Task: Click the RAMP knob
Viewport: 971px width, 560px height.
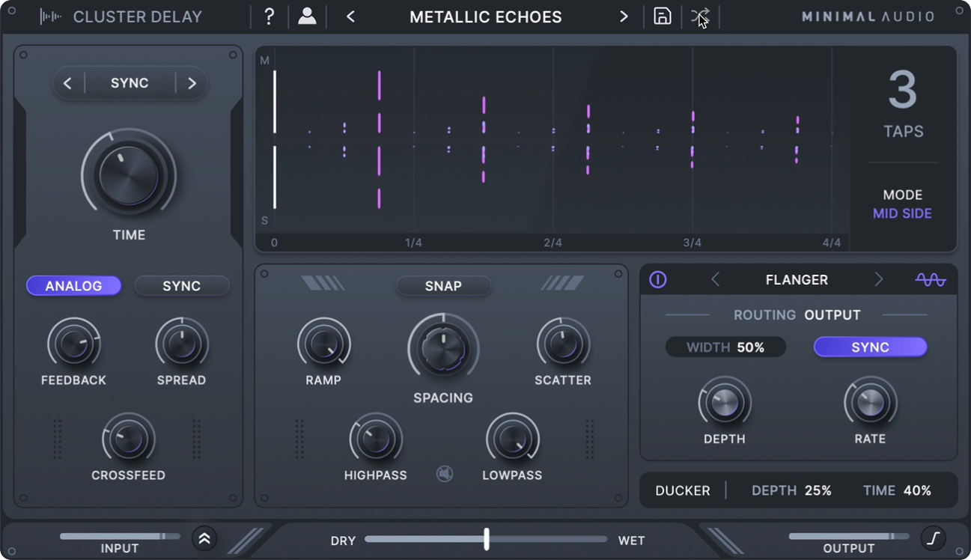Action: tap(323, 344)
